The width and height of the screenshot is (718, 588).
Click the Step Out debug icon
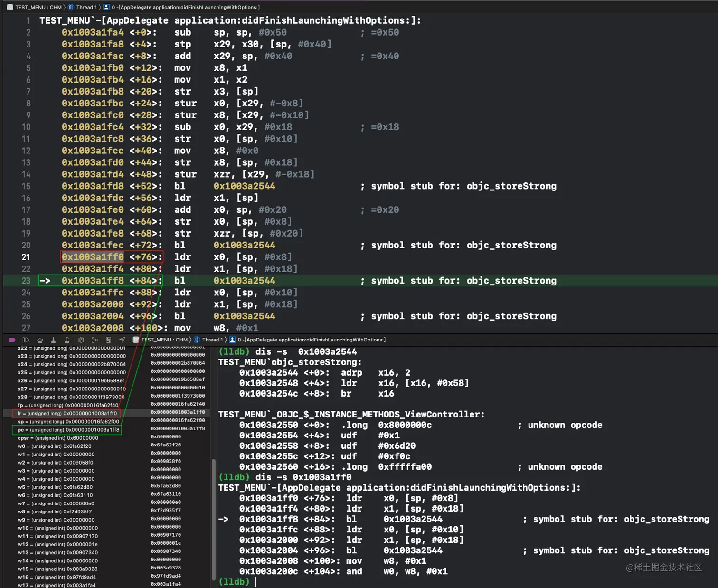point(67,340)
